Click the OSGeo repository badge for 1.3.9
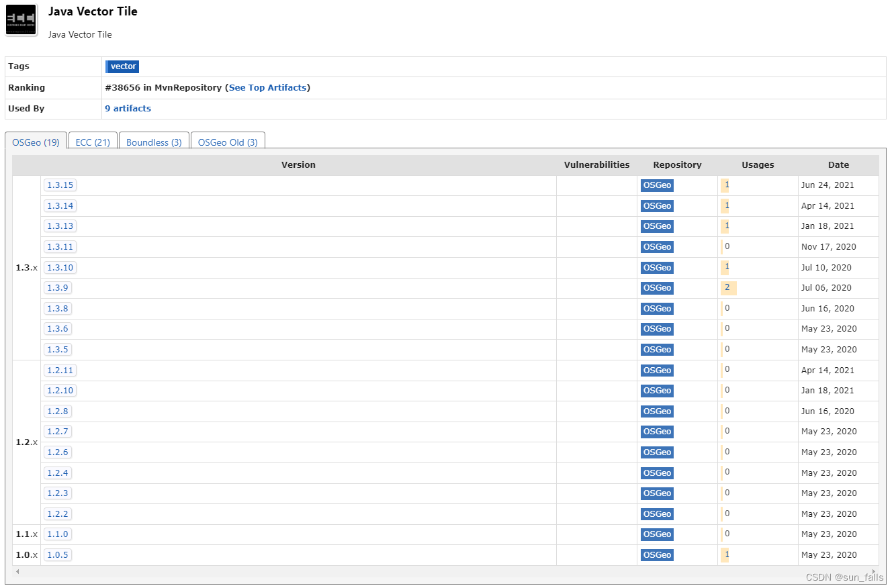The image size is (894, 588). pos(657,287)
